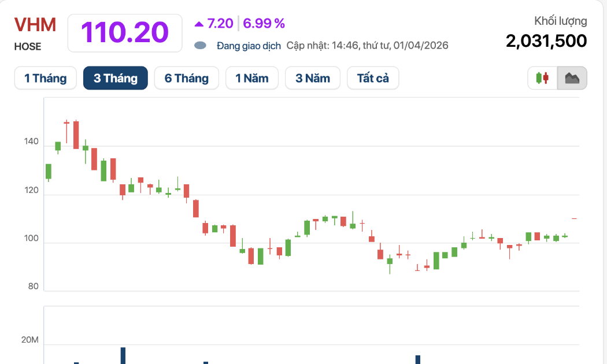Click the HOSE exchange label
Image resolution: width=607 pixels, height=364 pixels.
coord(28,47)
